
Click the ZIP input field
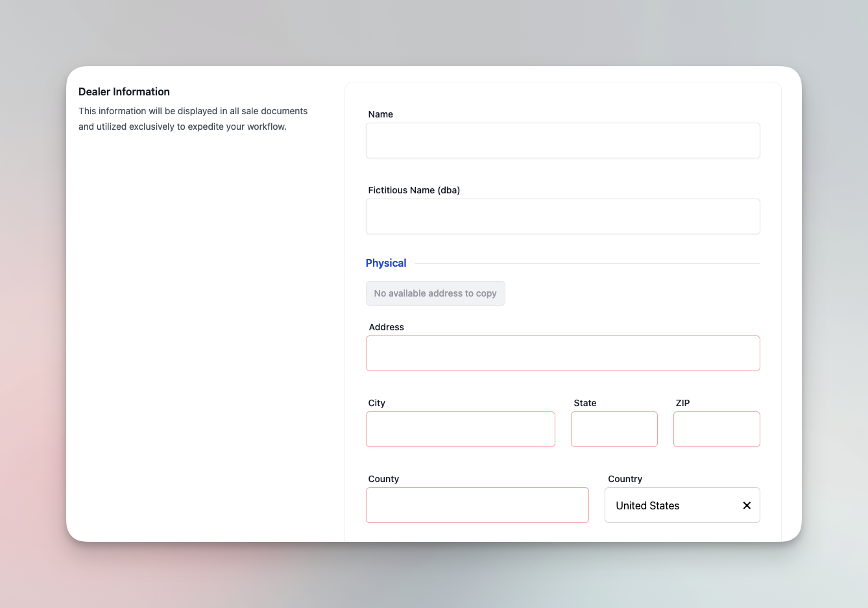coord(716,429)
